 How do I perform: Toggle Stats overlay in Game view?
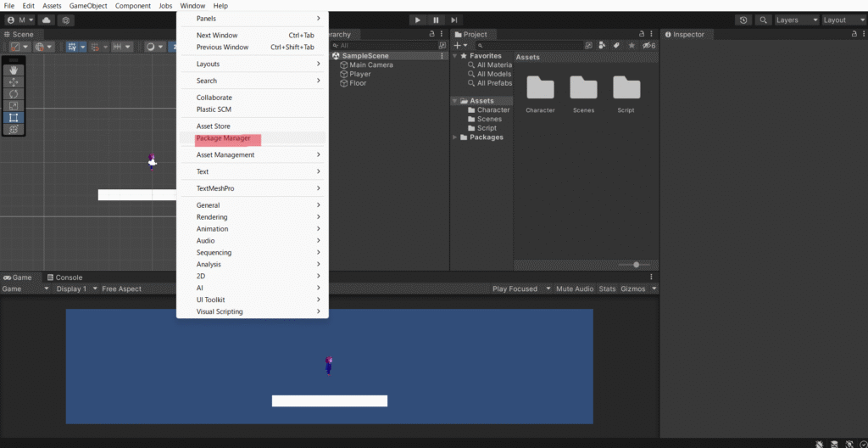pos(607,288)
